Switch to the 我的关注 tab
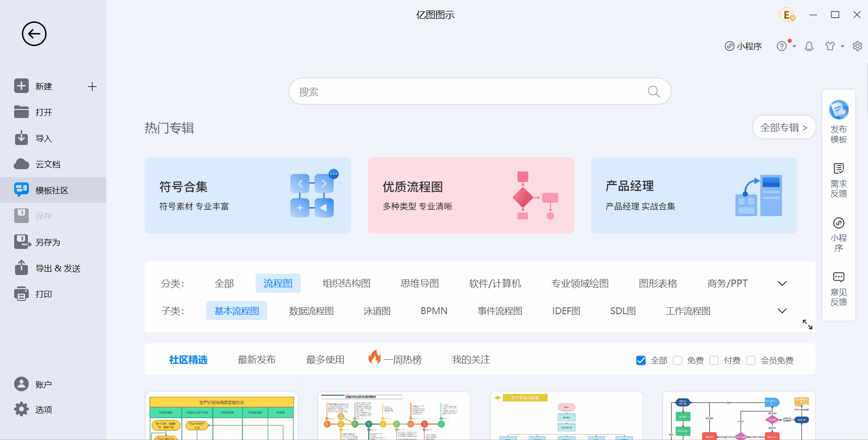This screenshot has height=440, width=868. click(471, 360)
